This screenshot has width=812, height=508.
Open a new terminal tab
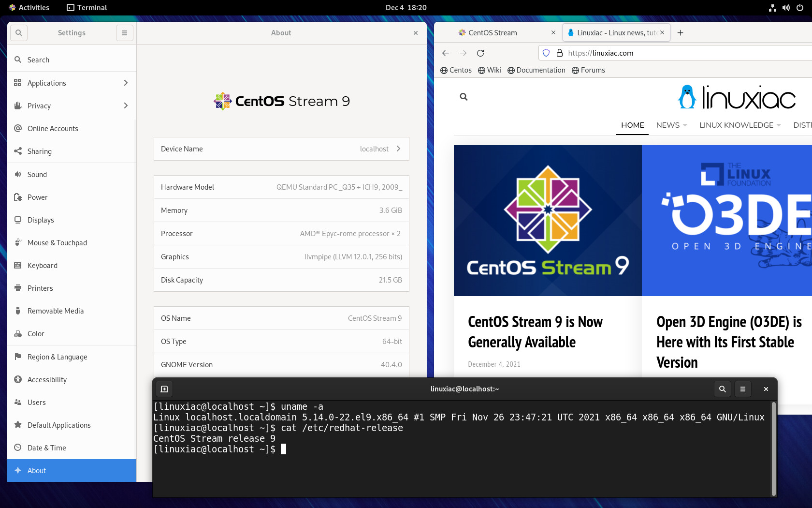(164, 388)
